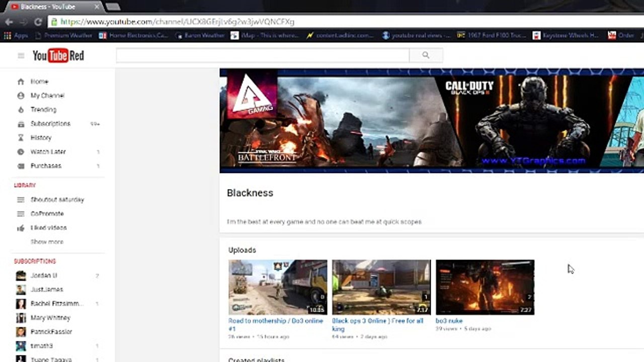This screenshot has width=644, height=362.
Task: Open the 1967 Ford F100 Truc... bookmark
Action: pyautogui.click(x=491, y=35)
